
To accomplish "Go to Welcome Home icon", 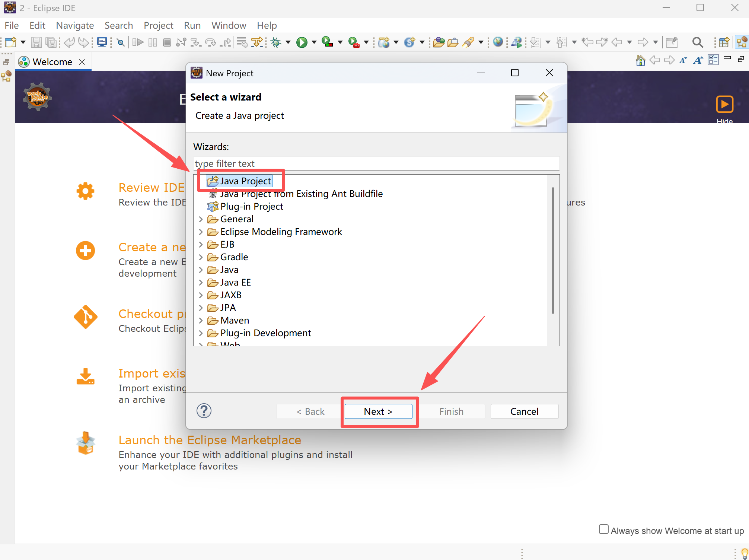I will coord(640,60).
